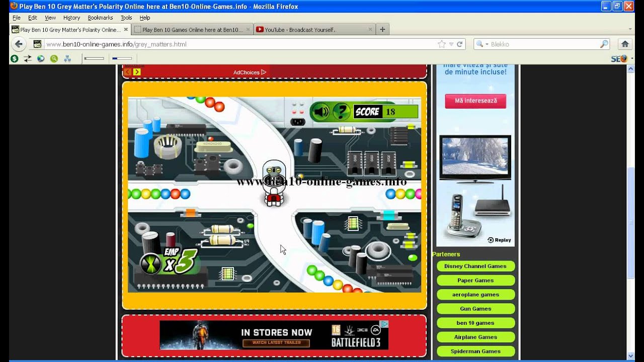Click the globe toolbar icon
This screenshot has width=644, height=362.
41,59
